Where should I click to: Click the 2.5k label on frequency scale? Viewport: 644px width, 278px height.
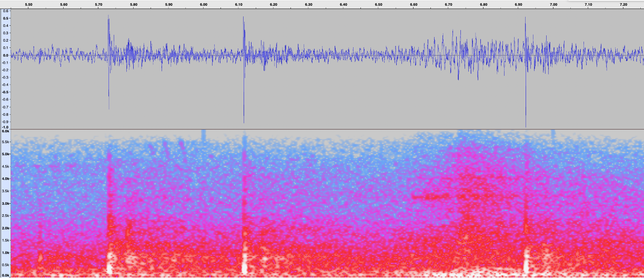[x=6, y=216]
